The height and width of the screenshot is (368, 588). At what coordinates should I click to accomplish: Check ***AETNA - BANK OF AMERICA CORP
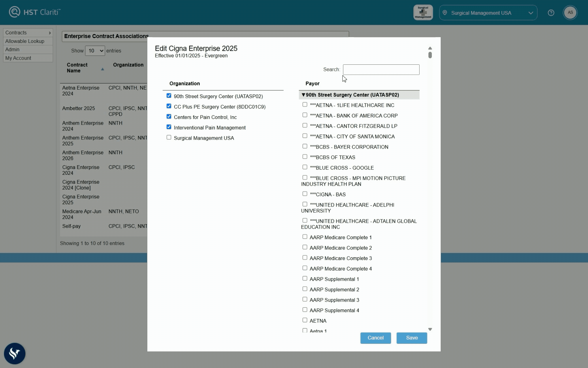pos(305,115)
